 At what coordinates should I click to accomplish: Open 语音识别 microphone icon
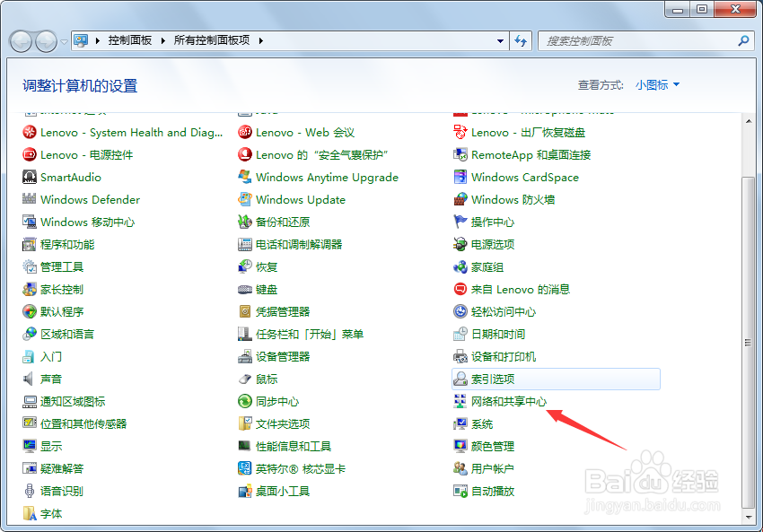(x=30, y=491)
